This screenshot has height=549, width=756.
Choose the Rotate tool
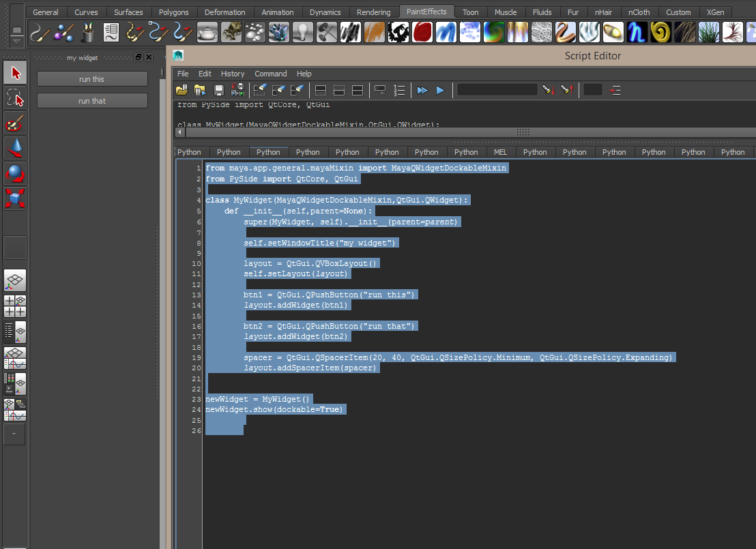pos(14,173)
